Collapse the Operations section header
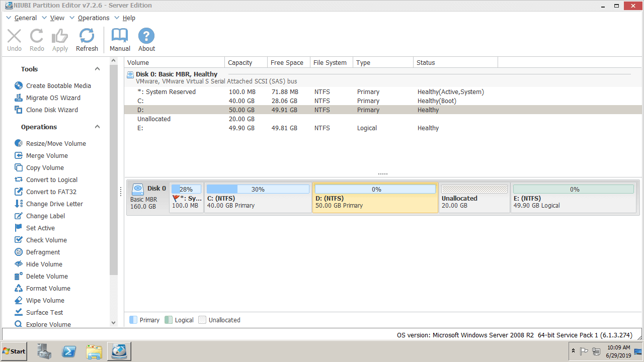Screen dimensions: 644x362 pos(97,127)
